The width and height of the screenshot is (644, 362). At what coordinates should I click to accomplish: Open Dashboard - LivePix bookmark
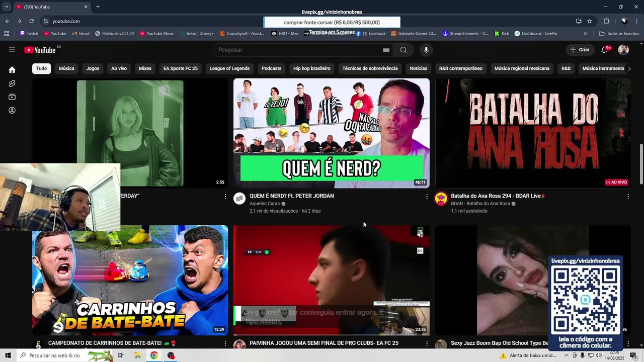tap(536, 34)
